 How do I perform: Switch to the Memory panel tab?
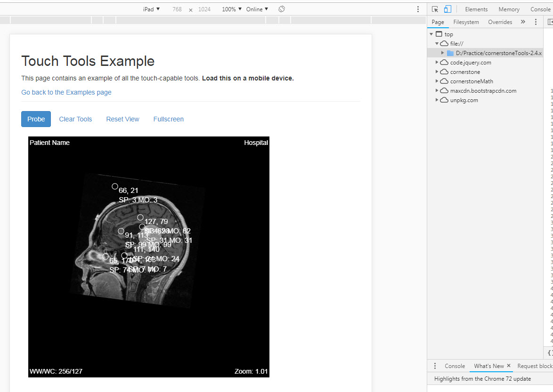tap(509, 9)
